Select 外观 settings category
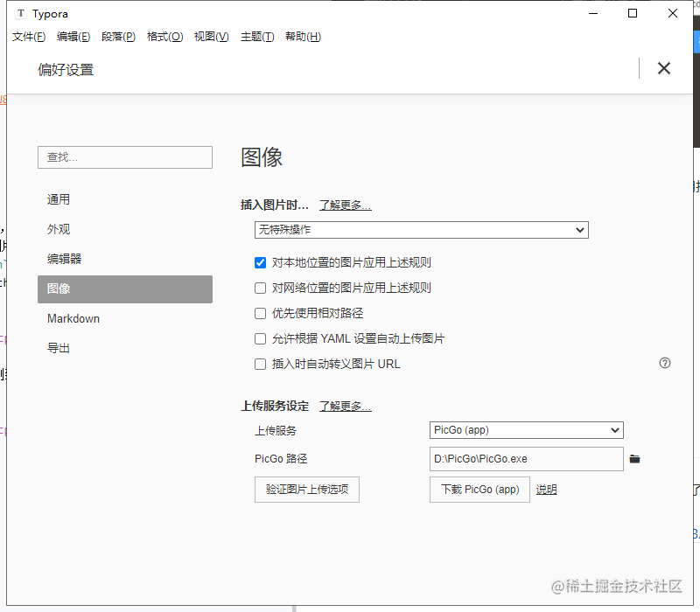 (x=125, y=229)
